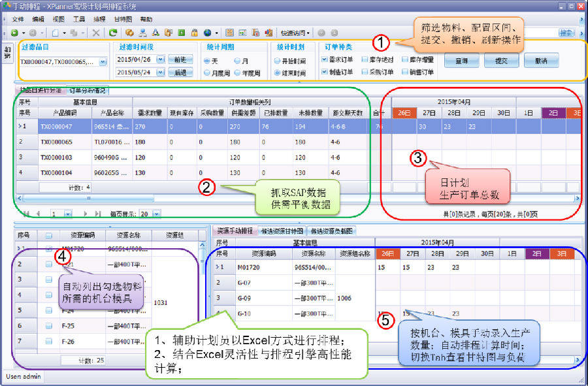Screen dimensions: 588x386
Task: Expand the 2015/04/26 start date picker
Action: [161, 59]
